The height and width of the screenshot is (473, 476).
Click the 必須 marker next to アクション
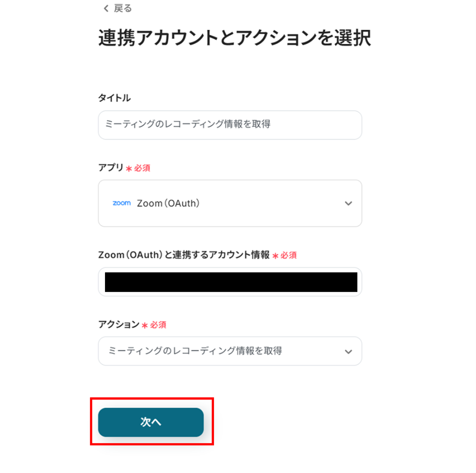tap(158, 325)
